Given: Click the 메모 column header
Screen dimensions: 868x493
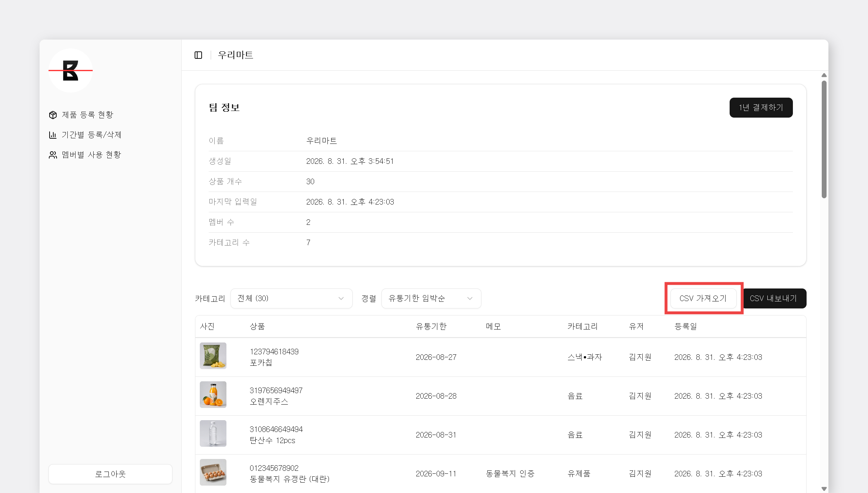Looking at the screenshot, I should tap(493, 327).
